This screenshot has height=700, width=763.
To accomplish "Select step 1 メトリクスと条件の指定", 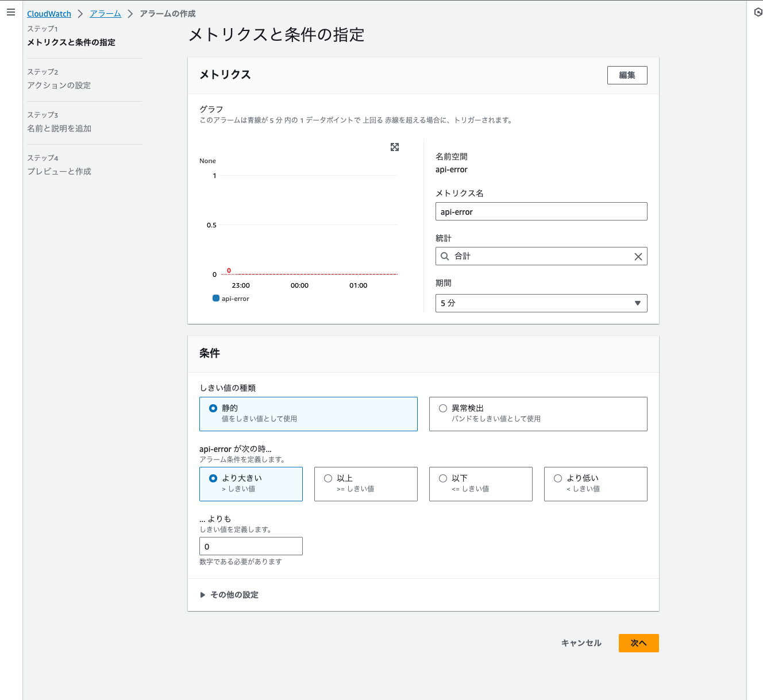I will click(x=71, y=42).
